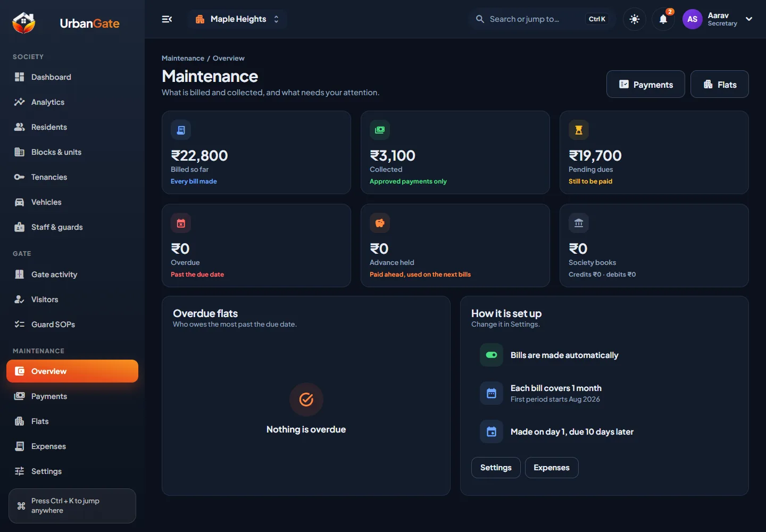
Task: Click the Billed so far bill icon
Action: pos(181,130)
